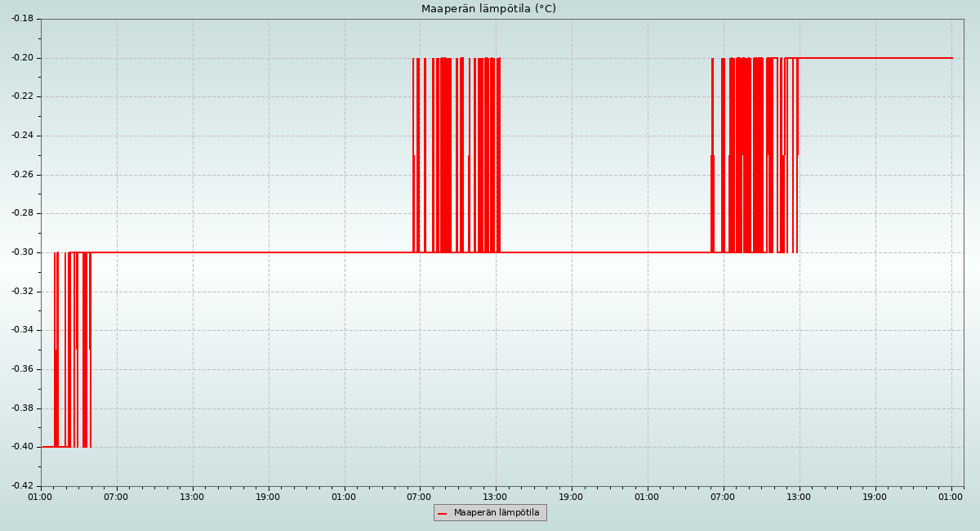Click the -0.20 y-axis label
The width and height of the screenshot is (980, 531).
point(21,58)
